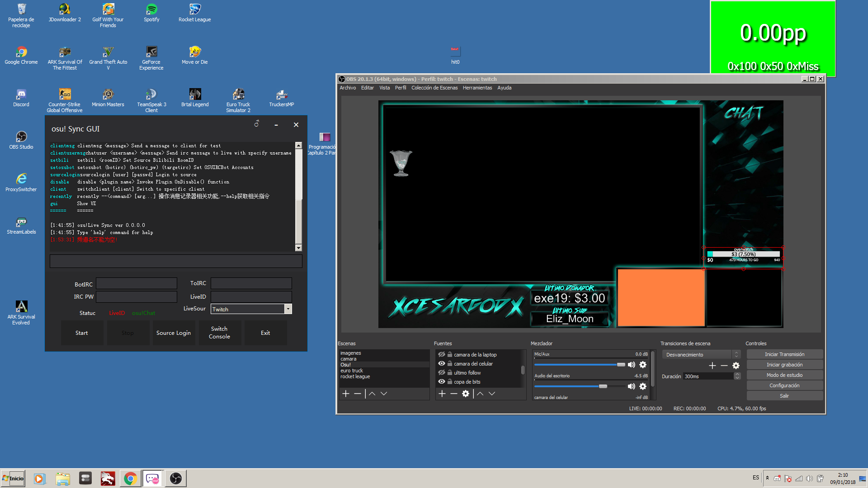868x488 pixels.
Task: Open ProxySwitcher desktop icon
Action: pos(21,183)
